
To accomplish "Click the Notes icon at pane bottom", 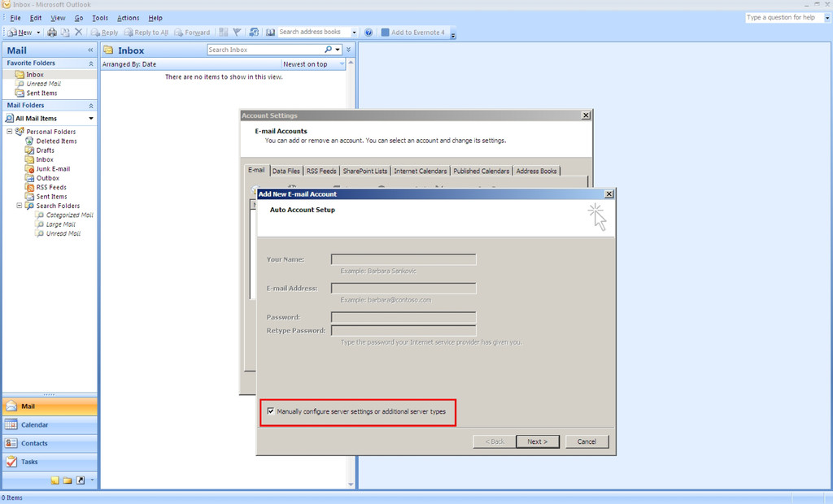I will pyautogui.click(x=55, y=480).
